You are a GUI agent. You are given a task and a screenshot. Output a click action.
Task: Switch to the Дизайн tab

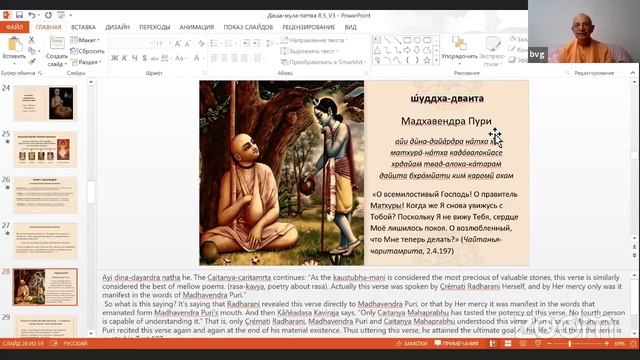point(117,27)
